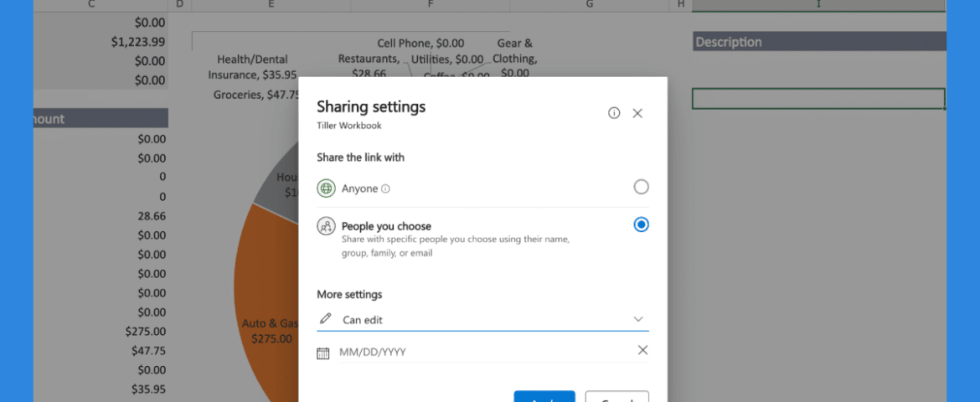
Task: Click the globe icon next to Anyone
Action: [327, 188]
